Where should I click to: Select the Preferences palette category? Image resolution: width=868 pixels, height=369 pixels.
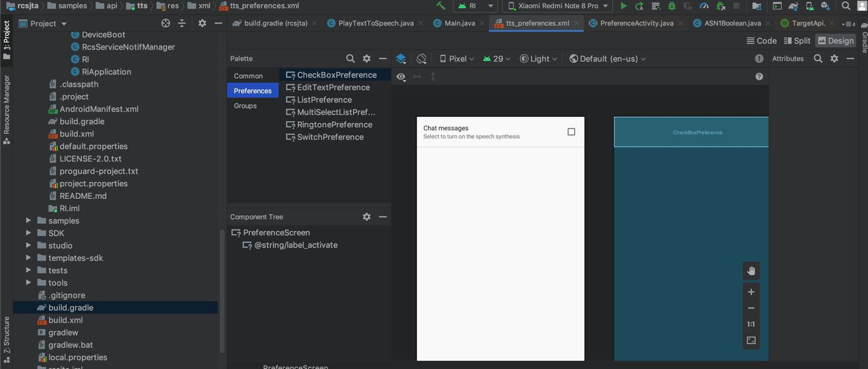point(253,91)
